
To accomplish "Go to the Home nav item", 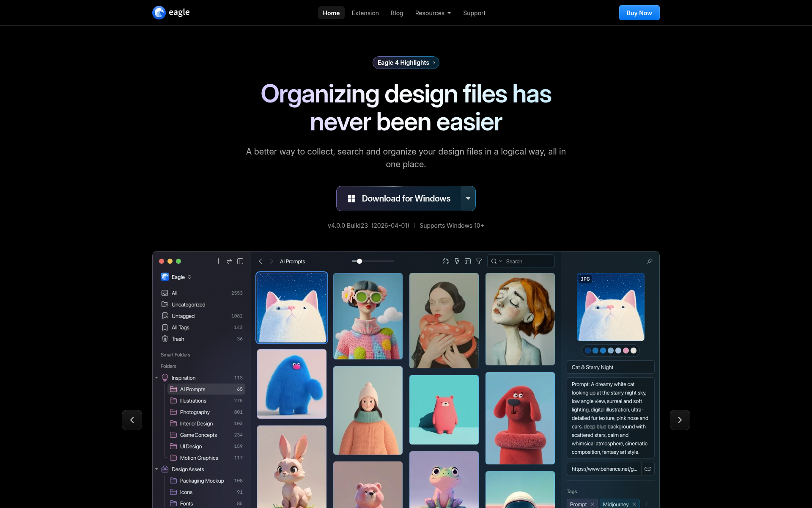I will click(x=331, y=13).
